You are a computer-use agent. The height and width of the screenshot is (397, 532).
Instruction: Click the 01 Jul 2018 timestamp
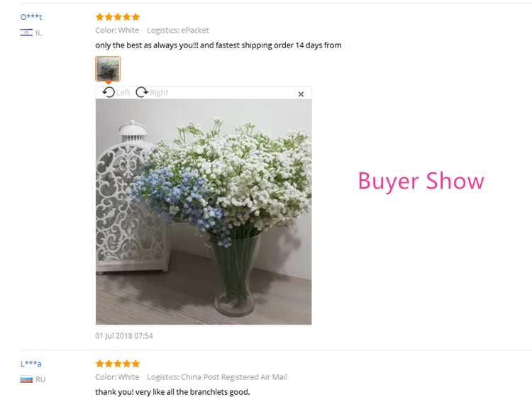click(x=124, y=335)
